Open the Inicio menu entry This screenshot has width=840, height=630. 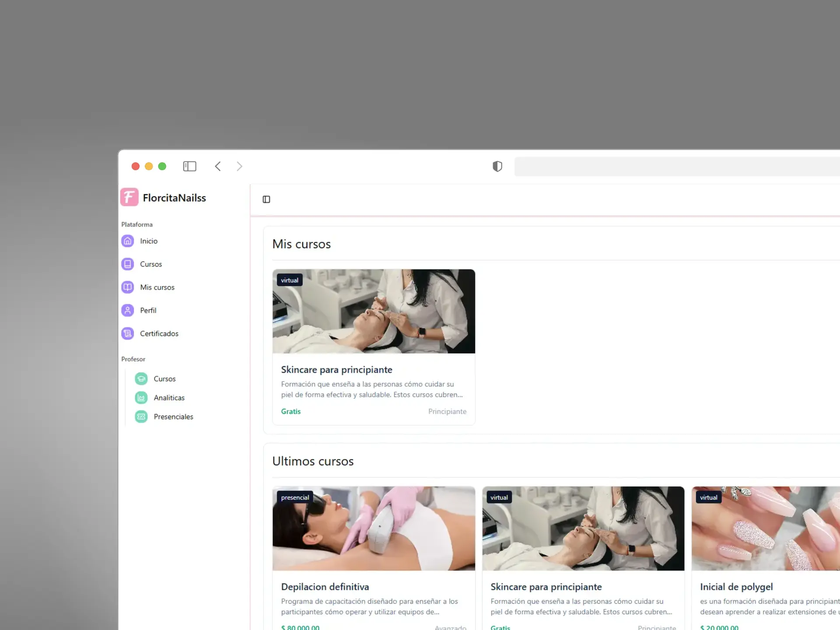pyautogui.click(x=149, y=241)
